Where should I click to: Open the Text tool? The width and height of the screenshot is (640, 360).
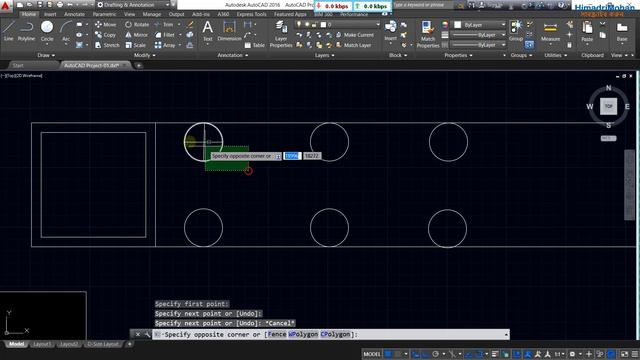coord(207,31)
